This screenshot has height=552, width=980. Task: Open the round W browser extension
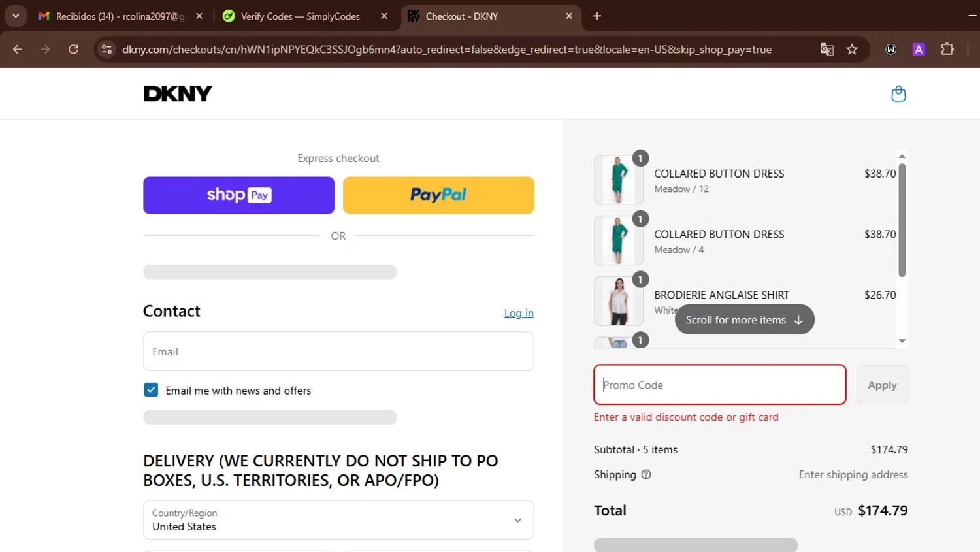[890, 49]
